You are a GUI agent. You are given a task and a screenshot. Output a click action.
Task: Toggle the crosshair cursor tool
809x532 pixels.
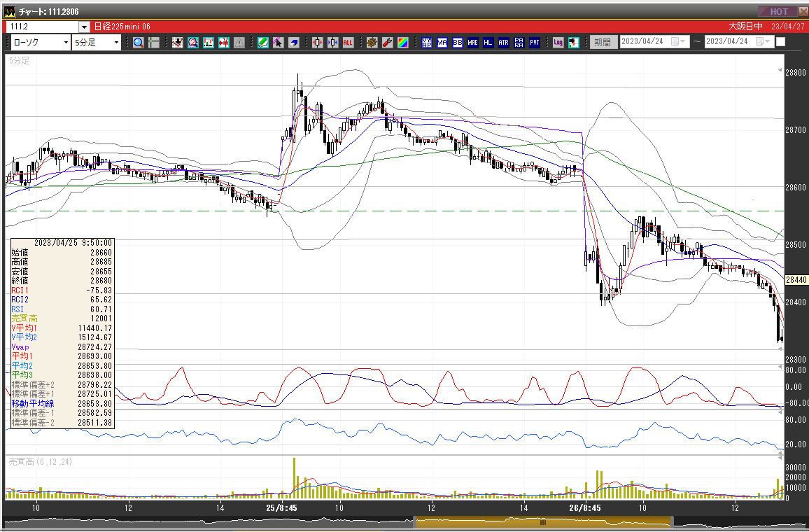(154, 43)
